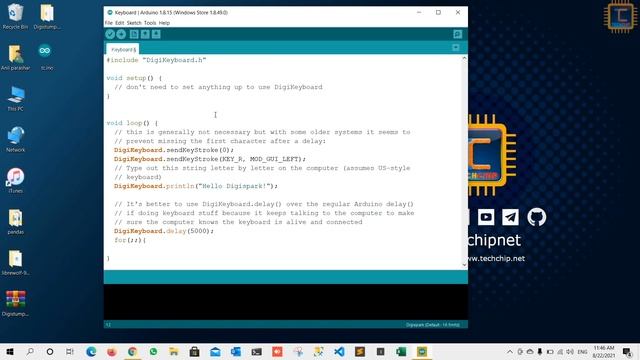Click the editor scrollbar down arrow

[x=464, y=265]
